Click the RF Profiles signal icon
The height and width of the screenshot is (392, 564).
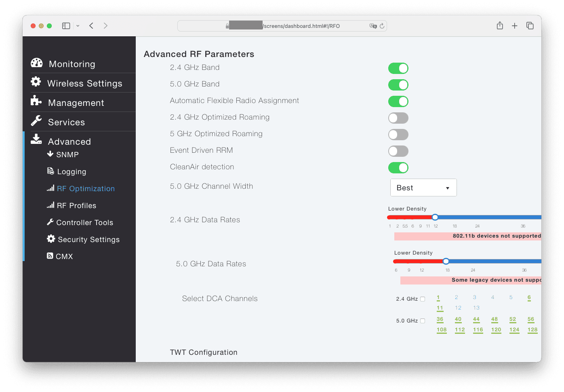(51, 205)
